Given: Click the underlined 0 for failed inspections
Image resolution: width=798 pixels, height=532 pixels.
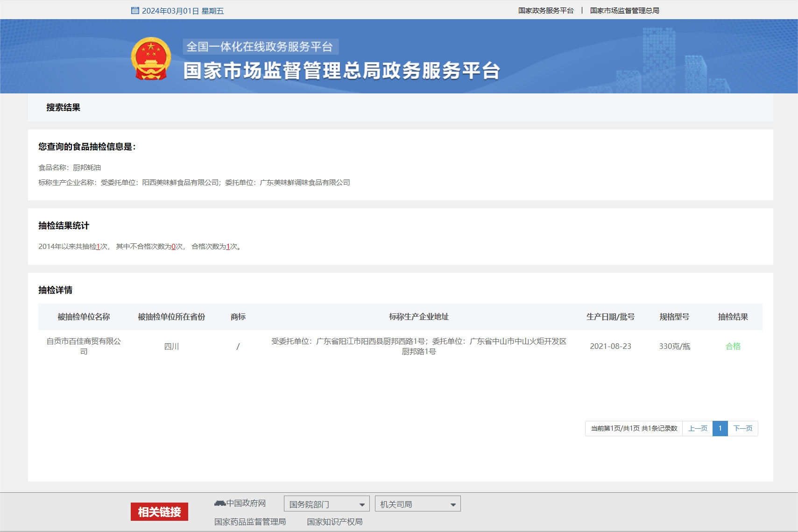Looking at the screenshot, I should [x=173, y=247].
